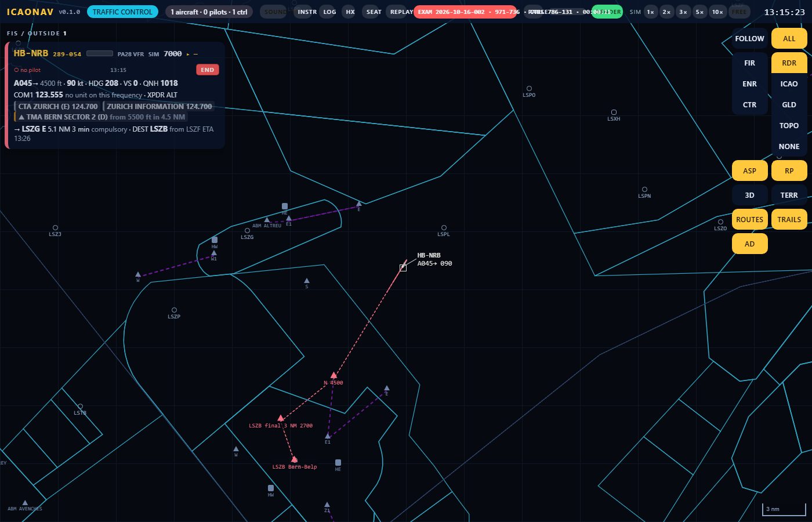
Task: Toggle the ROUTES overlay
Action: pyautogui.click(x=749, y=220)
